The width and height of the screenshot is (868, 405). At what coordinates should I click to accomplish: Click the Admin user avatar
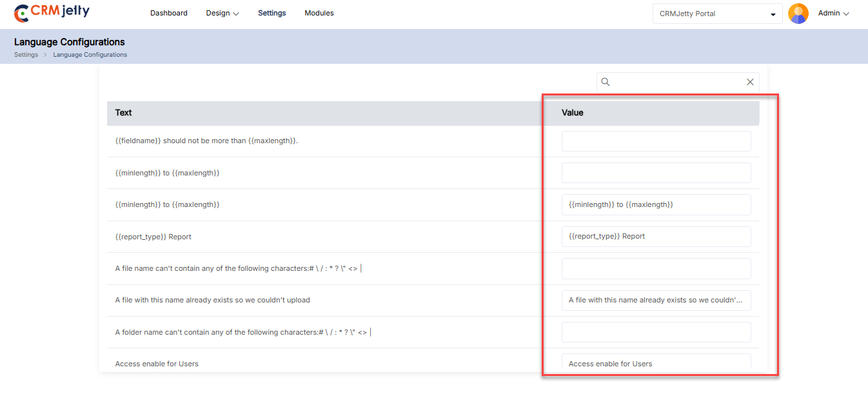point(798,14)
